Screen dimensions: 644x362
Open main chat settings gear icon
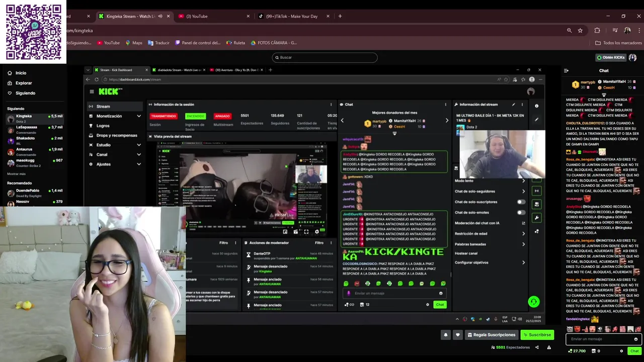tap(621, 351)
